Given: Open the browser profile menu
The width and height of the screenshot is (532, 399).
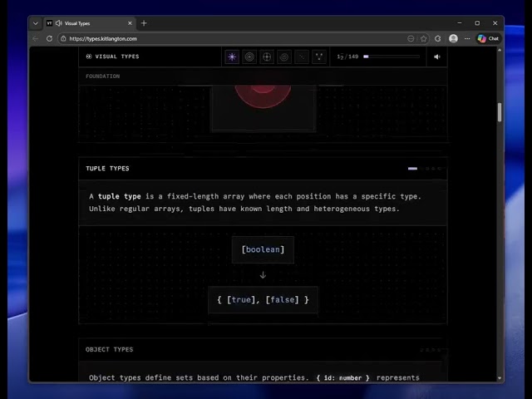Looking at the screenshot, I should (453, 39).
